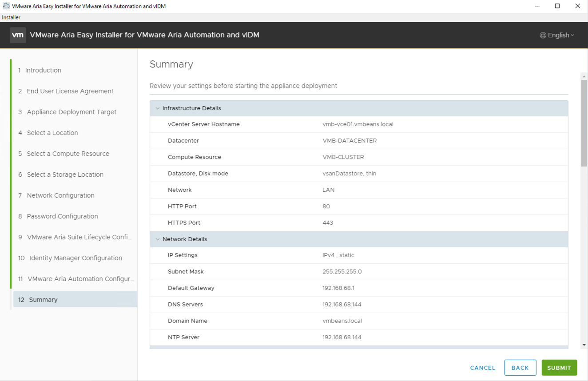Click the VMB-DATACENTER value
Screen dimensions: 588x381
(x=350, y=141)
